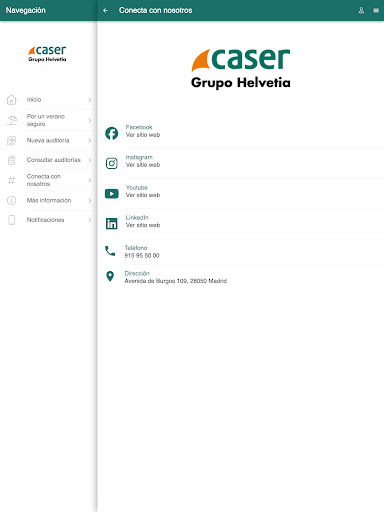Tap the Instagram logo icon
The image size is (384, 512).
[x=112, y=163]
